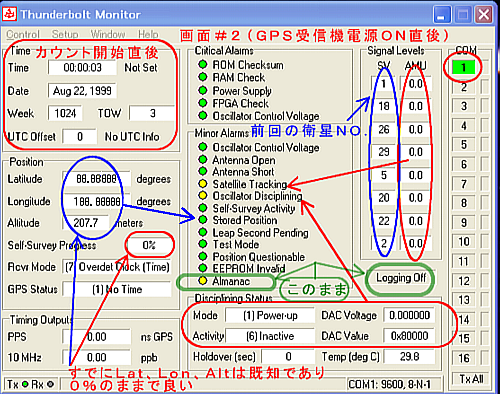This screenshot has height=394, width=500.
Task: Open the Control menu
Action: pos(23,34)
